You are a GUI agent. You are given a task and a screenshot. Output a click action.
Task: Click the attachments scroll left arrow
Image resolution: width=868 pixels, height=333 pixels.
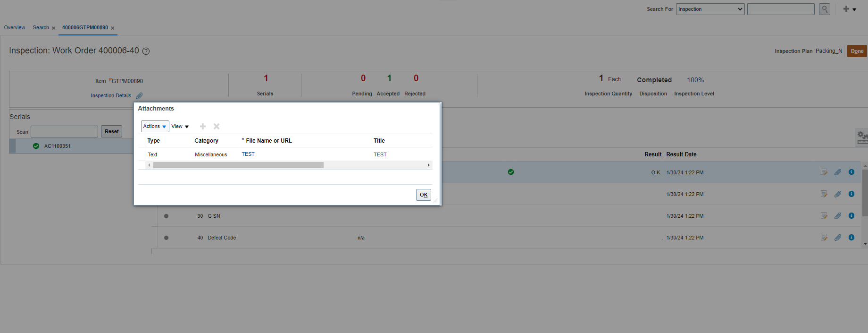[x=149, y=165]
